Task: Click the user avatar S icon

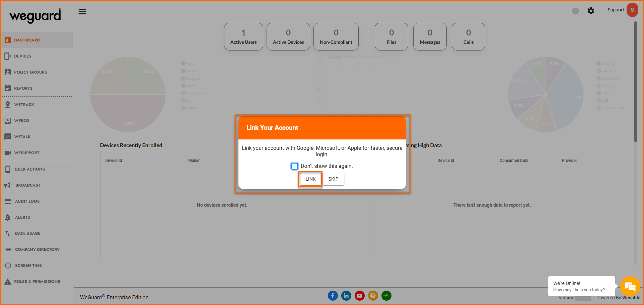Action: coord(632,10)
